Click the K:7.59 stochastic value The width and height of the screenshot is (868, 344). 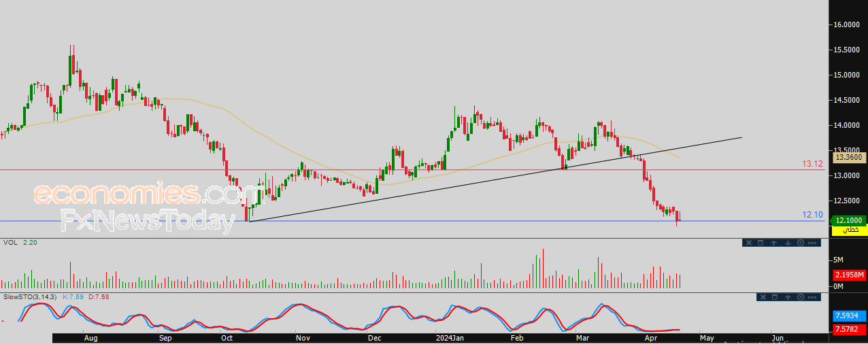point(73,297)
